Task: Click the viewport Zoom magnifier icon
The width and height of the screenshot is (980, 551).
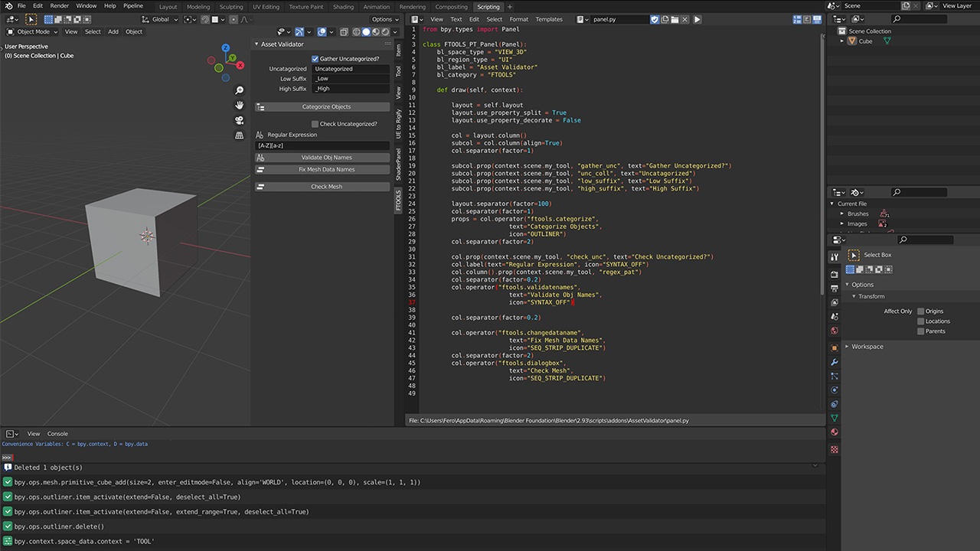Action: point(239,90)
